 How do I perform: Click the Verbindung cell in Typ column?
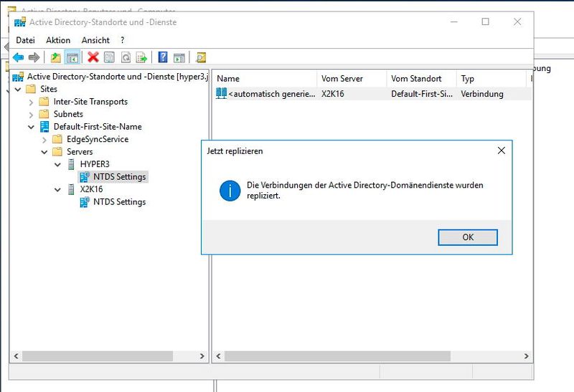click(x=481, y=94)
